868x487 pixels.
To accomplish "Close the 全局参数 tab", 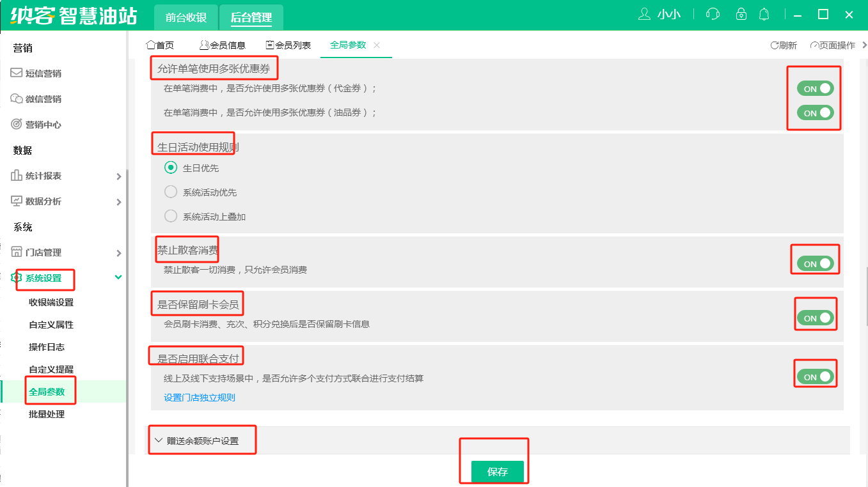I will [x=377, y=45].
